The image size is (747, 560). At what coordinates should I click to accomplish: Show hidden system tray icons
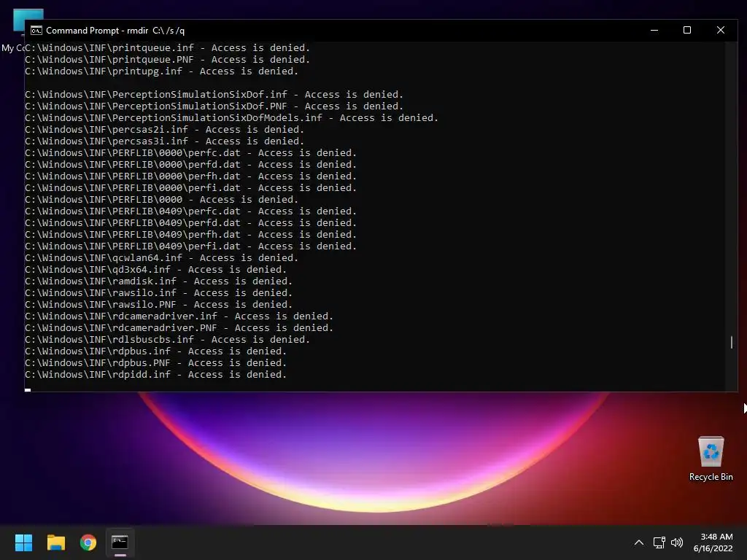point(639,542)
